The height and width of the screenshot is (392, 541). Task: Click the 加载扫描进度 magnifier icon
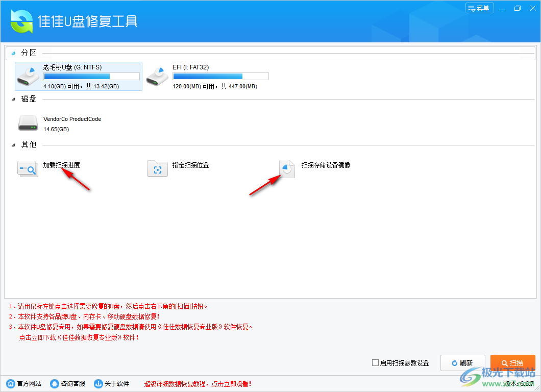28,169
